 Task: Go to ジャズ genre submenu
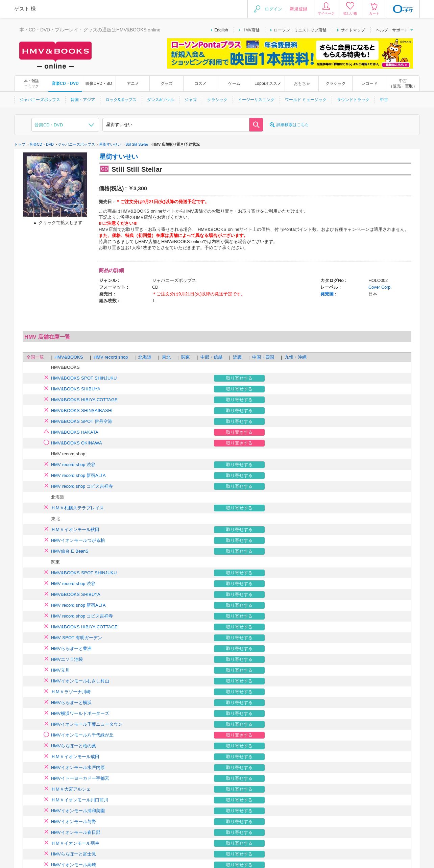pyautogui.click(x=191, y=100)
